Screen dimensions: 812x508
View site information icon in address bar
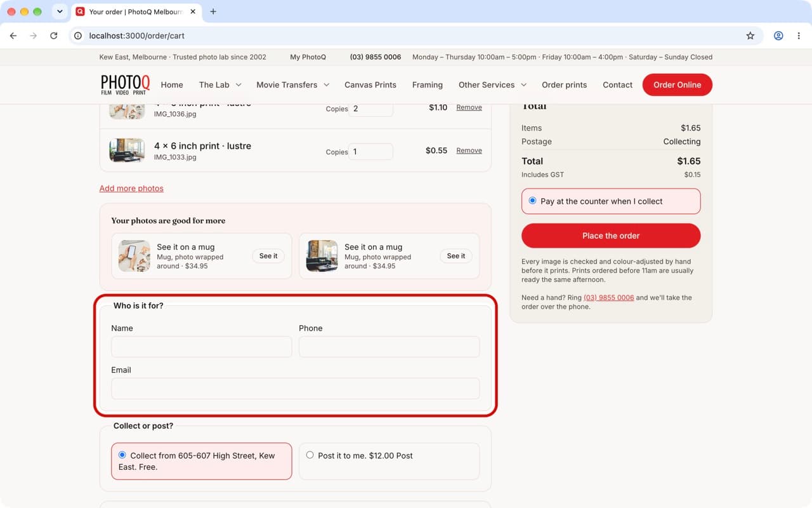(78, 36)
